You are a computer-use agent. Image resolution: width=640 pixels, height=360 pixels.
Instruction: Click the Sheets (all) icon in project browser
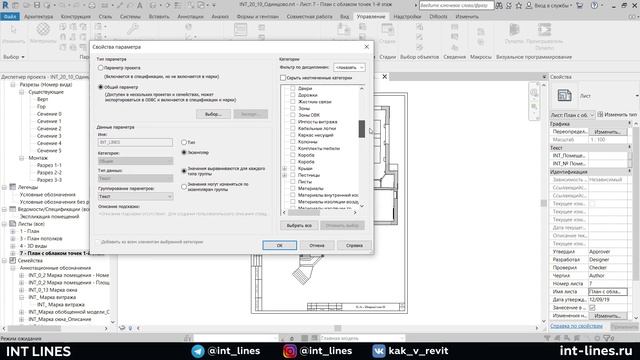point(13,224)
